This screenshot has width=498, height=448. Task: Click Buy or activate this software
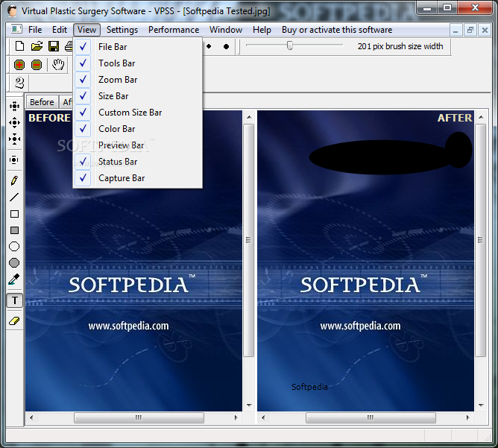[x=337, y=30]
